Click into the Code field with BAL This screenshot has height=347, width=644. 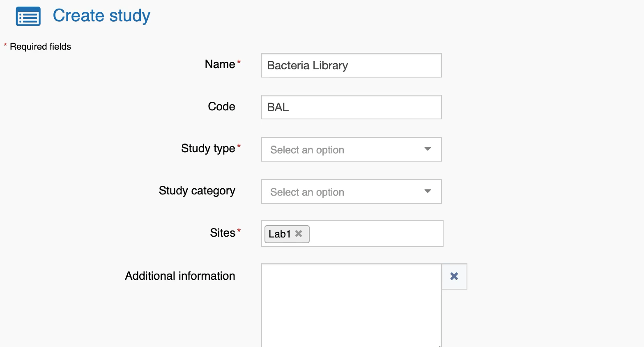tap(351, 107)
